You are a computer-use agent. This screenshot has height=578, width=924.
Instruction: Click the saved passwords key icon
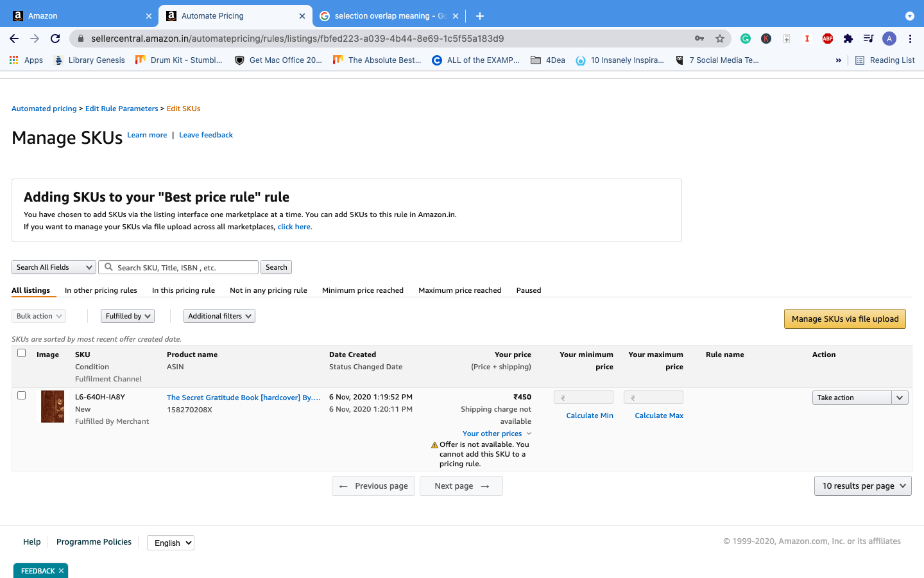point(699,39)
